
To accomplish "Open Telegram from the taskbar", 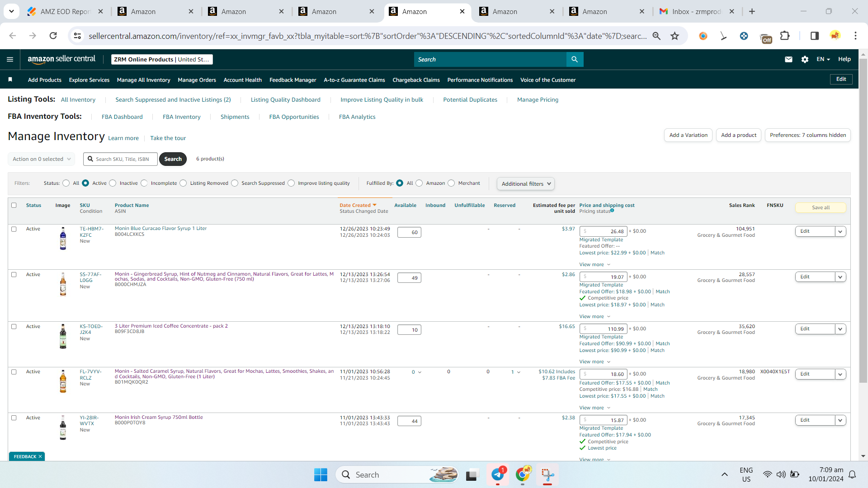I will click(x=498, y=474).
